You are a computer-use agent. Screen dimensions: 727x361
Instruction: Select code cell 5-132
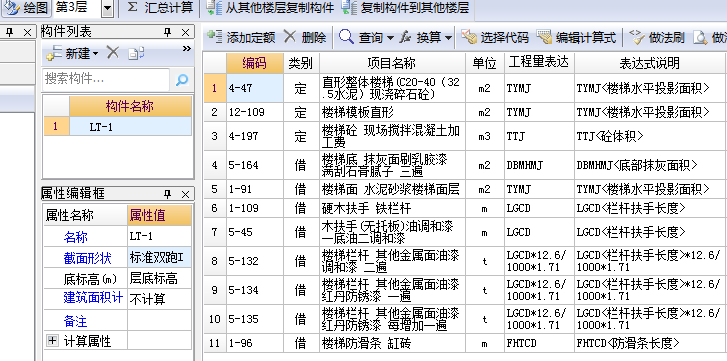[x=255, y=261]
